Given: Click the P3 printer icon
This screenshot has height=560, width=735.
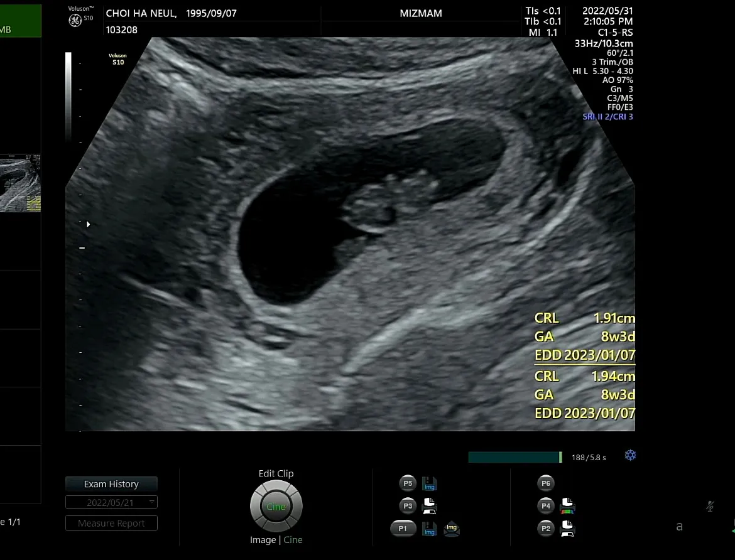Looking at the screenshot, I should (429, 505).
